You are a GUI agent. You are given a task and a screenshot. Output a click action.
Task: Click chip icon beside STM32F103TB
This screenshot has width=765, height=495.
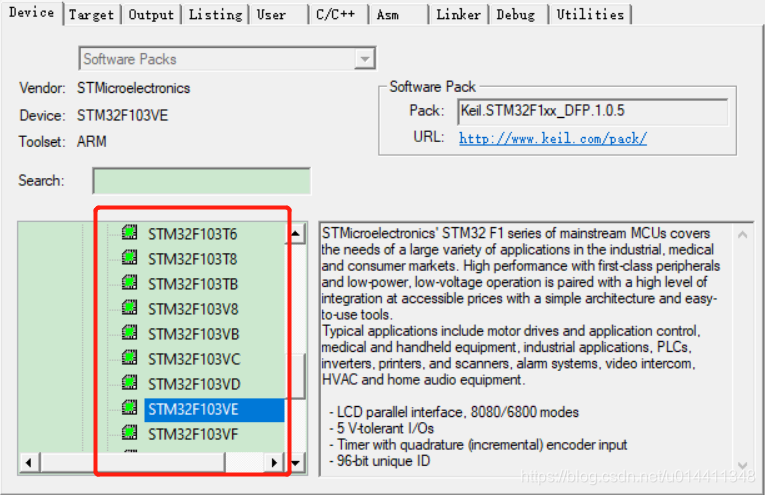point(129,282)
